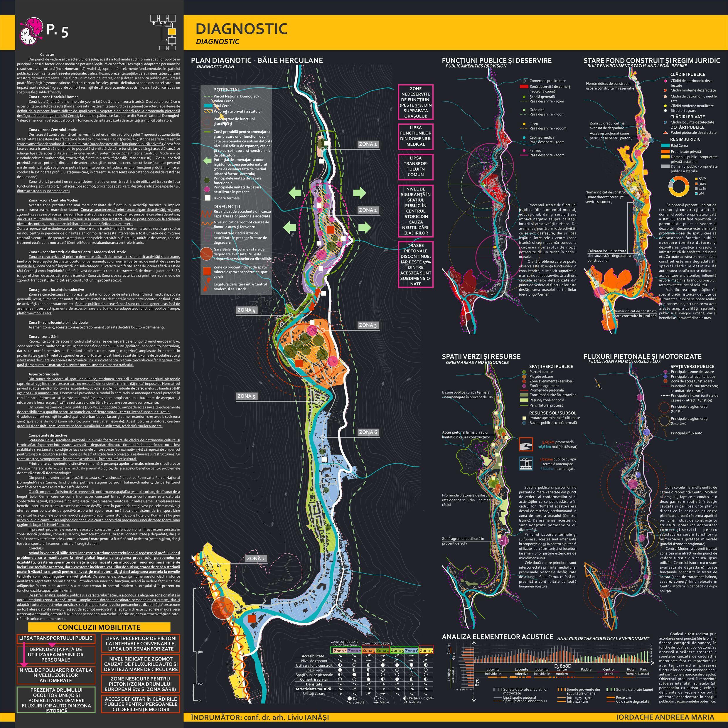Viewport: 728px width, 728px height.
Task: Click the FLUXURI PIETONALE ȘI MOTORIZATE heading
Action: [x=643, y=356]
